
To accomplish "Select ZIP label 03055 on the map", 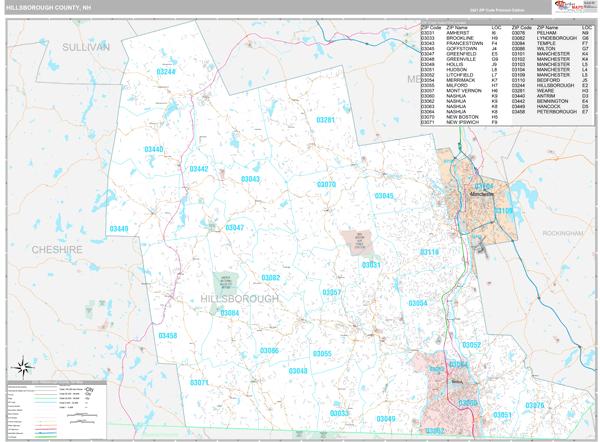I will point(322,354).
